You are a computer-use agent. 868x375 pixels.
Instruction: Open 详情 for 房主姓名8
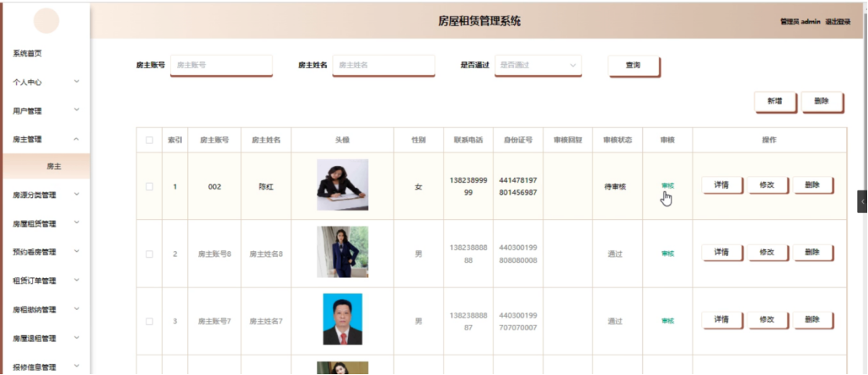pos(722,252)
